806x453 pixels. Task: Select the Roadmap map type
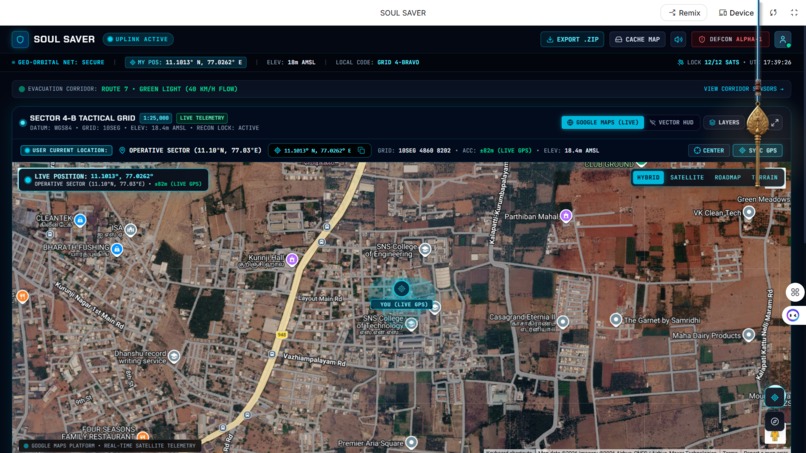point(727,177)
